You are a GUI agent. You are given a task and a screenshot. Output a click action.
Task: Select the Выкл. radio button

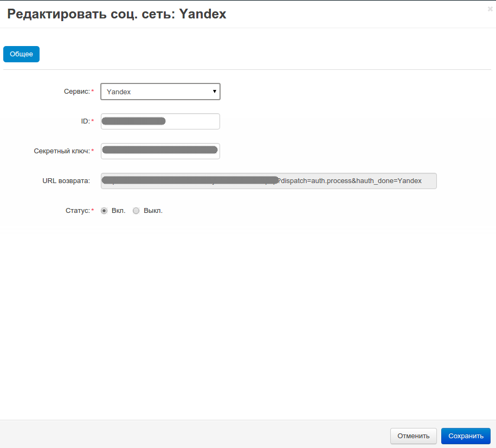click(136, 211)
